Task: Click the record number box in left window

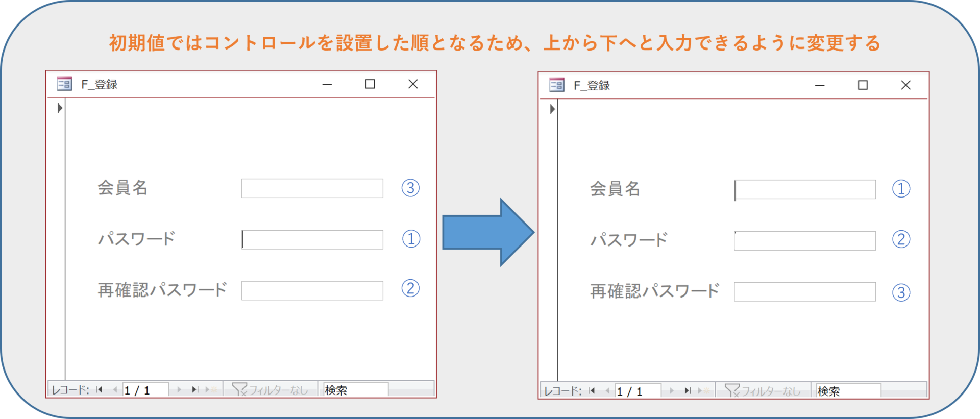Action: [x=145, y=390]
